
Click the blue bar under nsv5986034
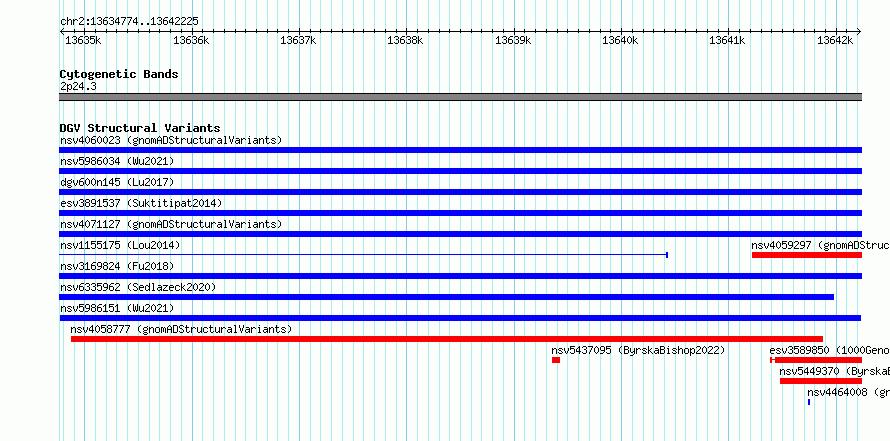460,171
